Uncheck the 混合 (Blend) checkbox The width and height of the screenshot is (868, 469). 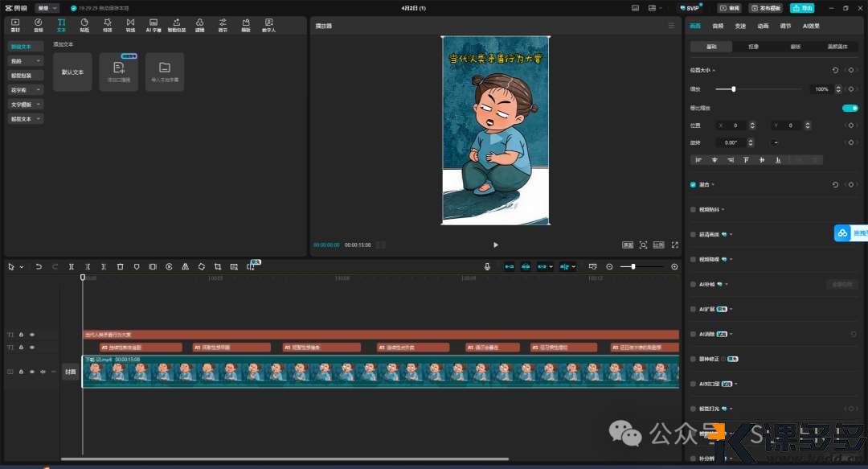694,184
